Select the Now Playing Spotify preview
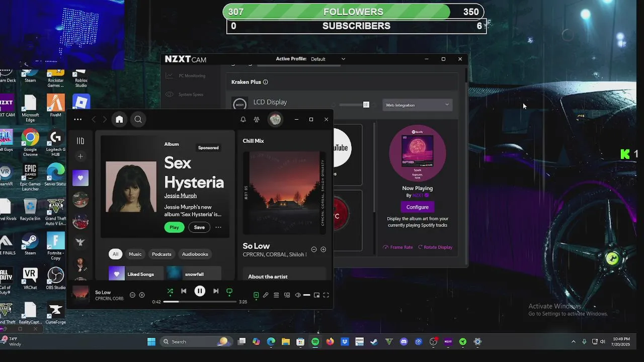Image resolution: width=644 pixels, height=362 pixels. pyautogui.click(x=418, y=153)
